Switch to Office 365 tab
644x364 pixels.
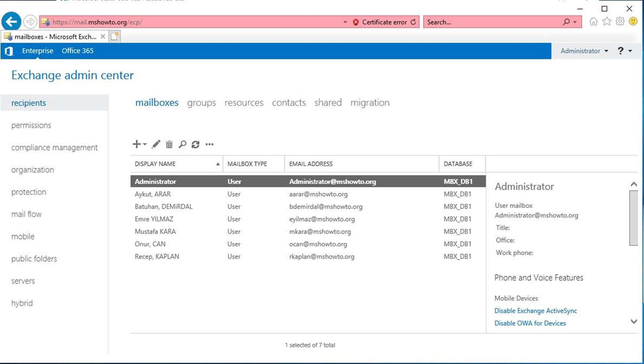tap(78, 51)
